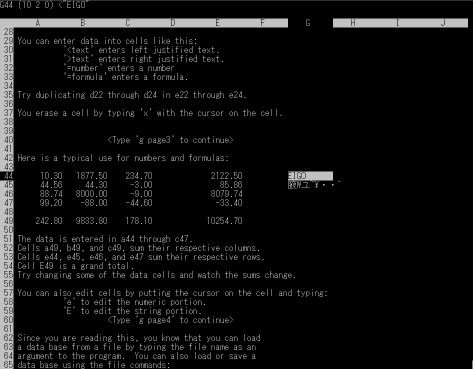The image size is (473, 369).
Task: Click "Try changing some of the data cells" line
Action: point(157,275)
